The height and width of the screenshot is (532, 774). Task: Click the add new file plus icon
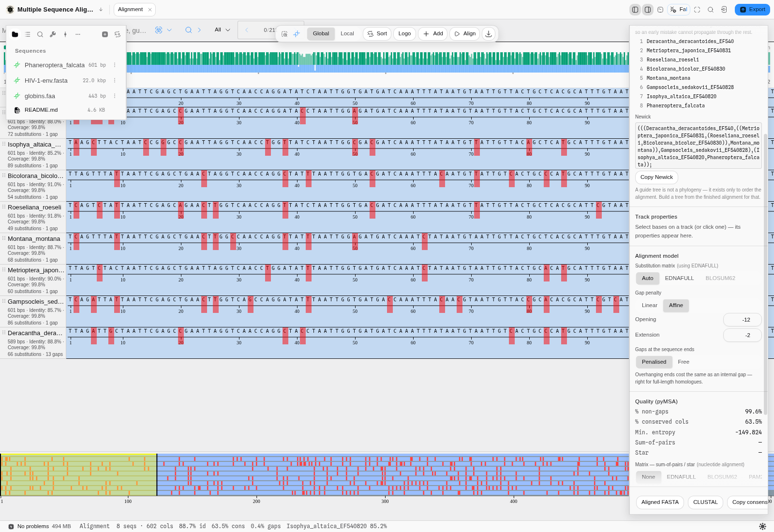pos(105,34)
